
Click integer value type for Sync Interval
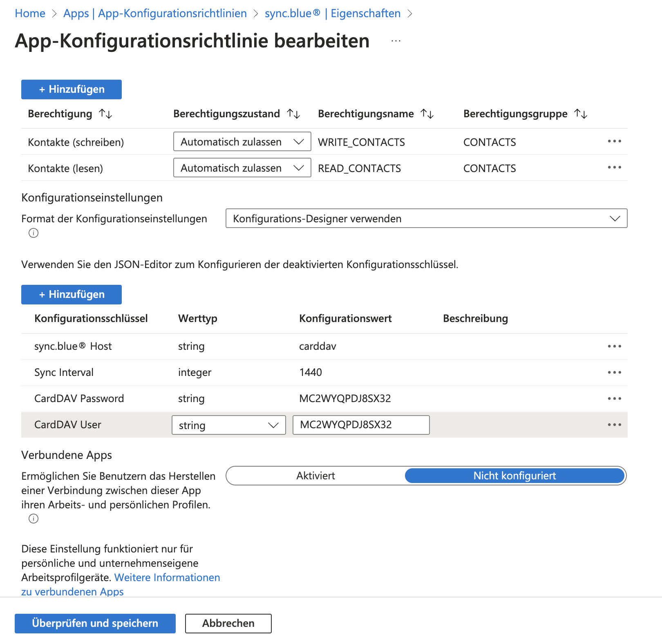coord(195,373)
